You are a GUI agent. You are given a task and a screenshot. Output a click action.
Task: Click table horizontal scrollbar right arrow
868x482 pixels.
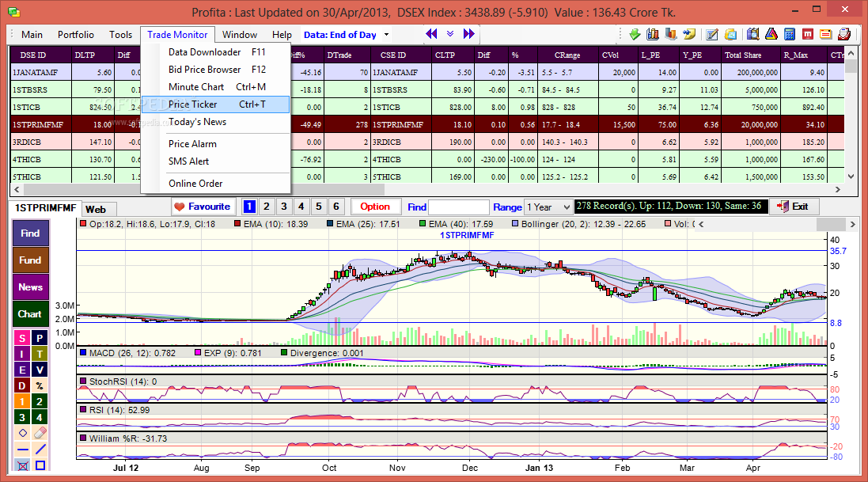pos(838,189)
